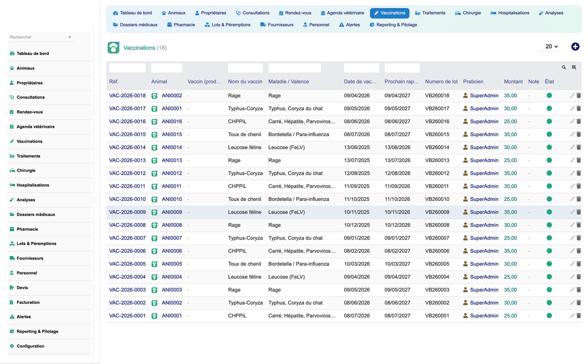Click the green status dot for VAC-2026-0003
This screenshot has height=364, width=588.
click(x=549, y=290)
